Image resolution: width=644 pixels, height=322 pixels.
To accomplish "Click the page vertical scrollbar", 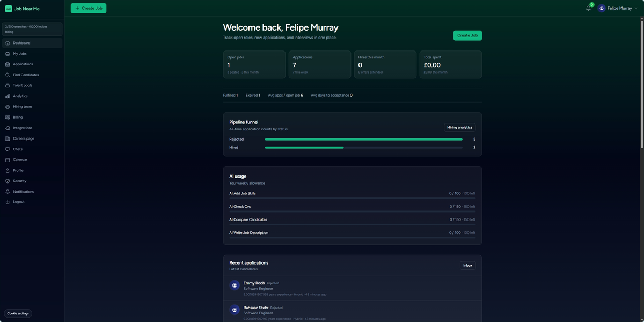I will pos(642,83).
